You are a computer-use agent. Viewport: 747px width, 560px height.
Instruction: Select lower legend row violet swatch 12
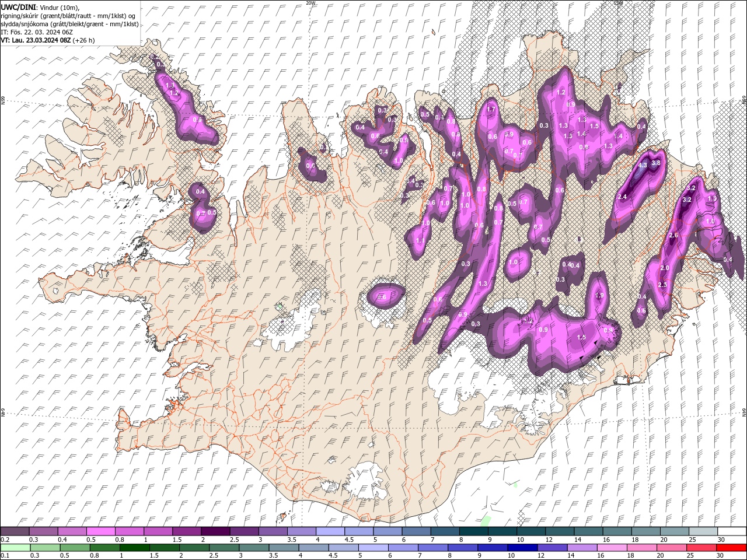(552, 548)
